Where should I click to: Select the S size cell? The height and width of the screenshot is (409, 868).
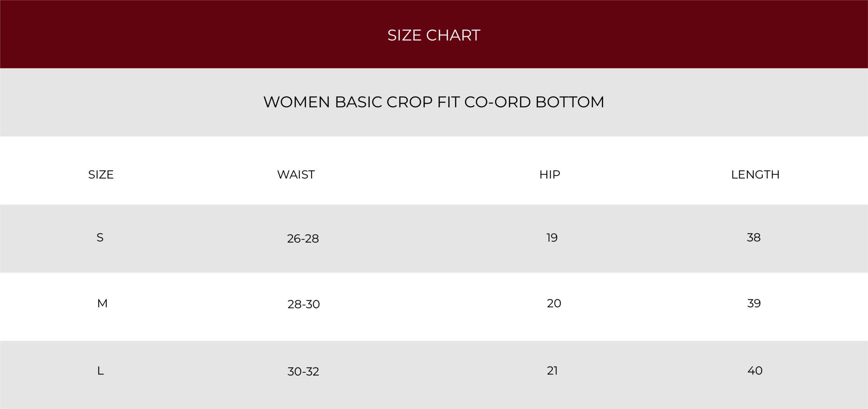(100, 238)
